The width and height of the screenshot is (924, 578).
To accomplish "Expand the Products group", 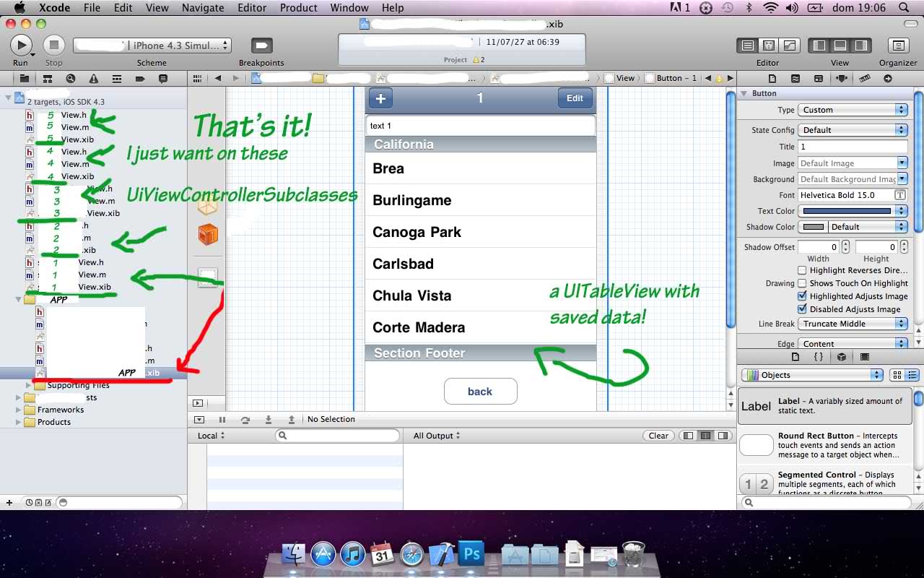I will (19, 422).
